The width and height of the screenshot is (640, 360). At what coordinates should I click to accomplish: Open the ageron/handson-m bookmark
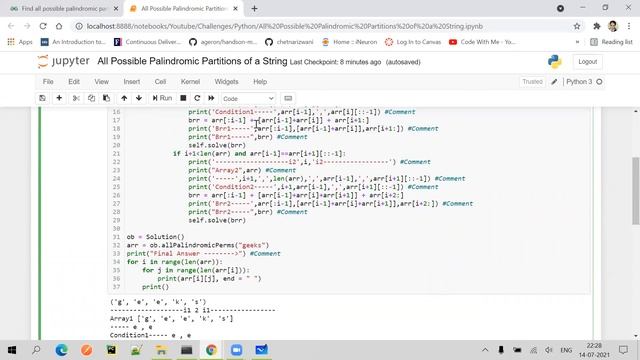click(222, 42)
